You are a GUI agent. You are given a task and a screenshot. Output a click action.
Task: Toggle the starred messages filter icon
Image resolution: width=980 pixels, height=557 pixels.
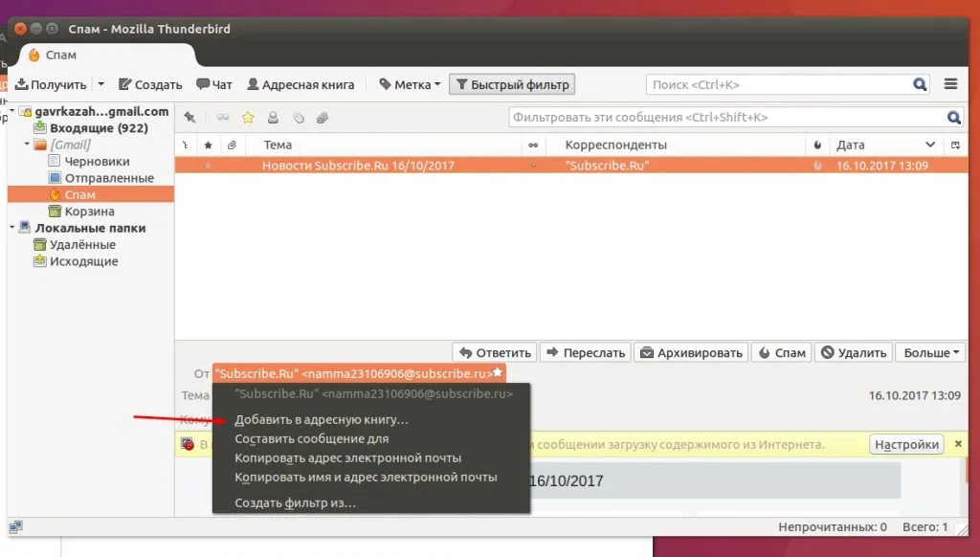[x=248, y=118]
